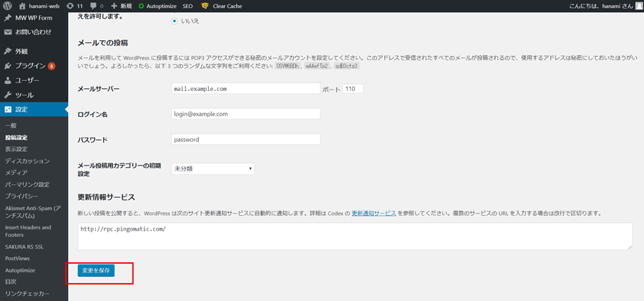
Task: Open the hanami user profile greeting
Action: (601, 6)
